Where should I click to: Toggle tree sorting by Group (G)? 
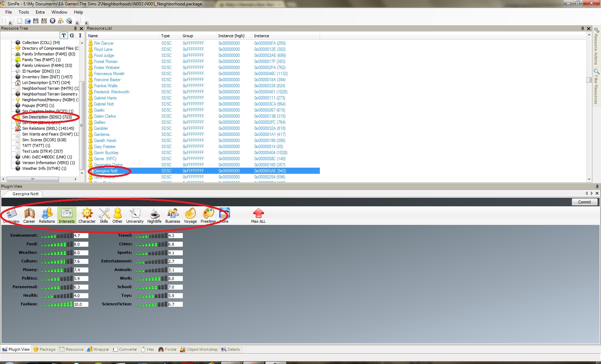coord(72,35)
